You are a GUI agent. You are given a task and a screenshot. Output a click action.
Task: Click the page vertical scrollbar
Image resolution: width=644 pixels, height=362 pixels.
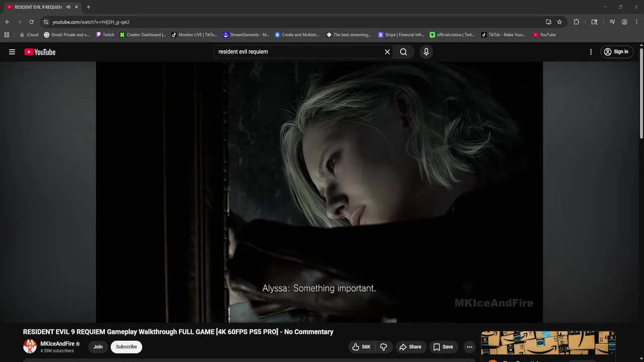[x=641, y=93]
